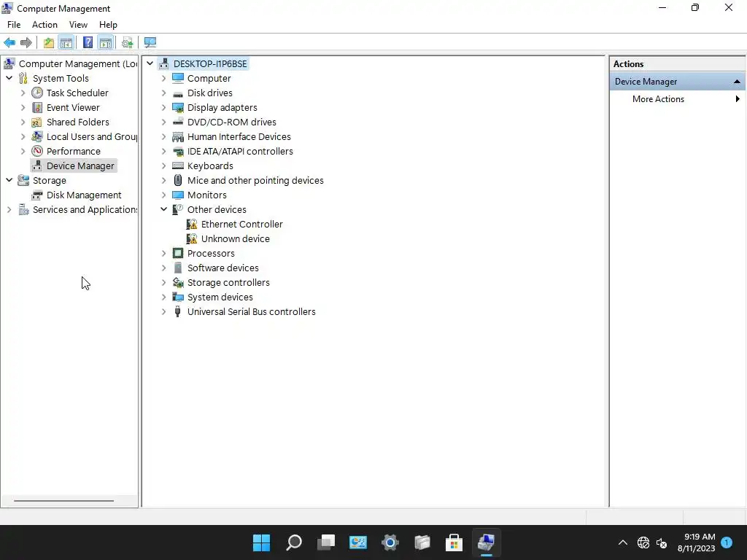Click the Computer Management taskbar icon
Screen dimensions: 747x560
point(487,542)
